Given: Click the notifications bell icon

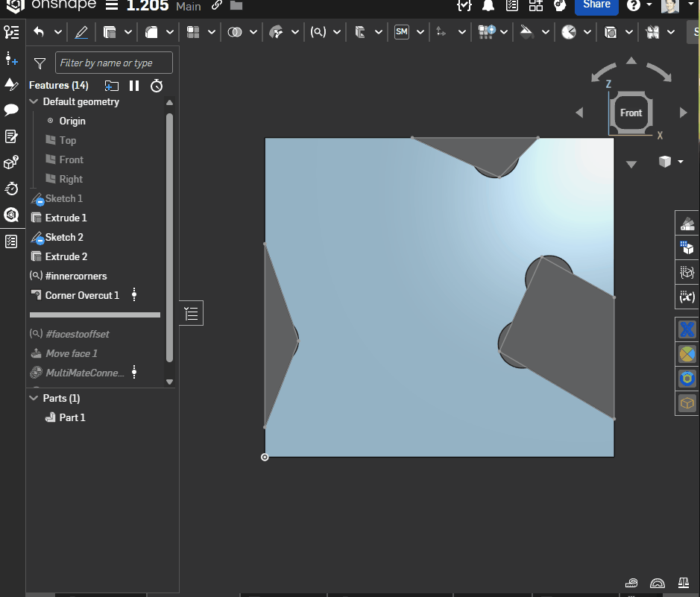Looking at the screenshot, I should [x=488, y=6].
